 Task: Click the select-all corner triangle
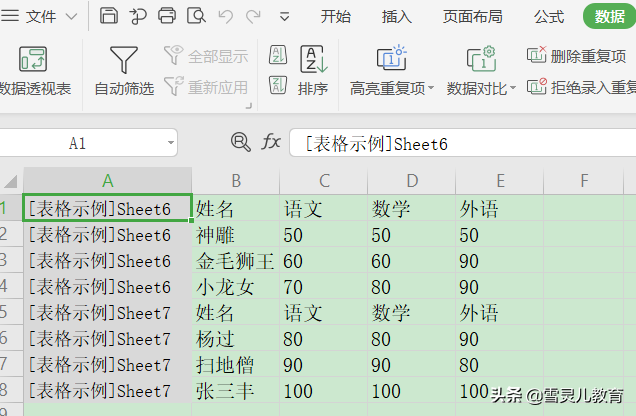pyautogui.click(x=11, y=181)
